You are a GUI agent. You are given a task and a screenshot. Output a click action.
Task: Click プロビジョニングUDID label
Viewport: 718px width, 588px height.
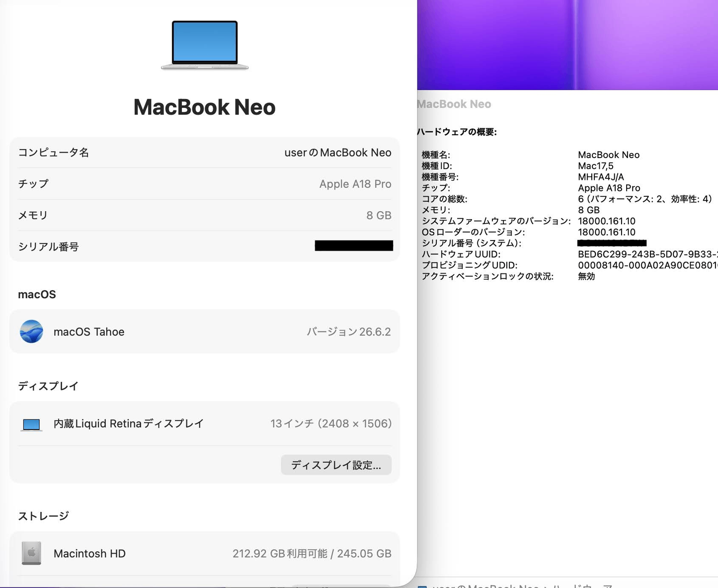point(470,265)
